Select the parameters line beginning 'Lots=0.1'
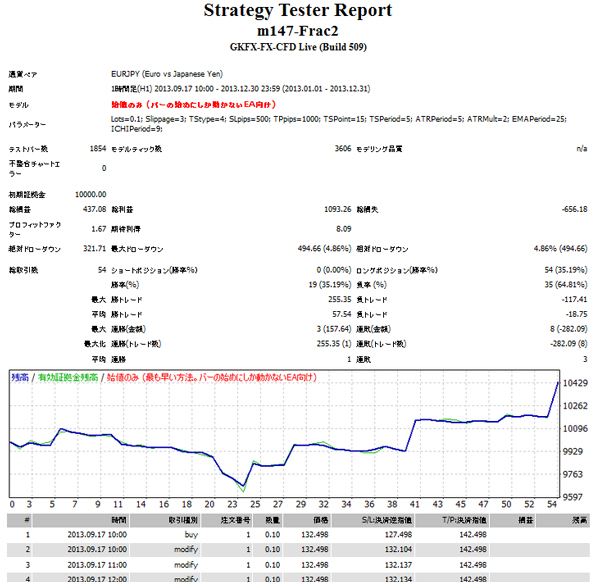Viewport: 600px width, 582px height. click(x=339, y=119)
